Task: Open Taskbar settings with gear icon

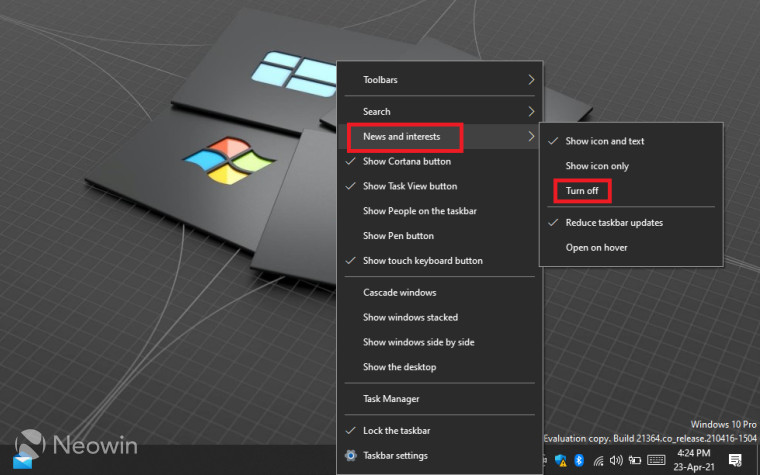Action: point(440,456)
